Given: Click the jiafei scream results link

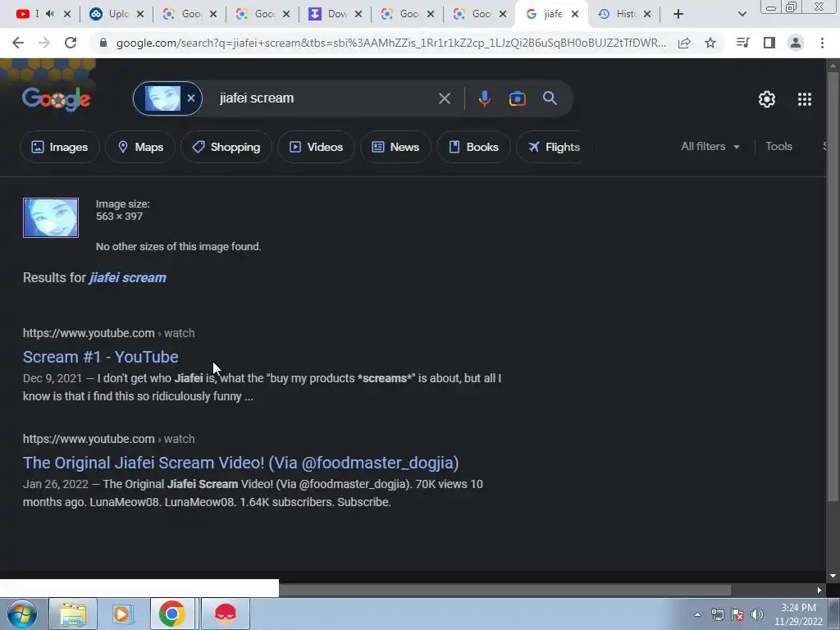Looking at the screenshot, I should point(127,277).
